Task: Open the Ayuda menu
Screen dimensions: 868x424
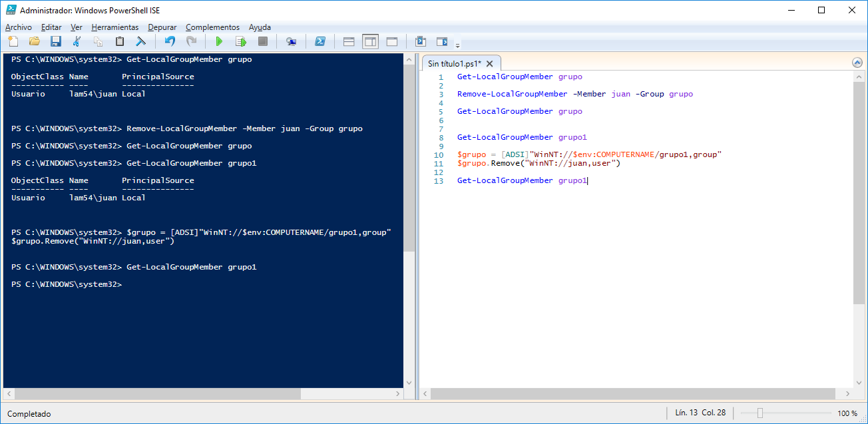Action: (260, 27)
